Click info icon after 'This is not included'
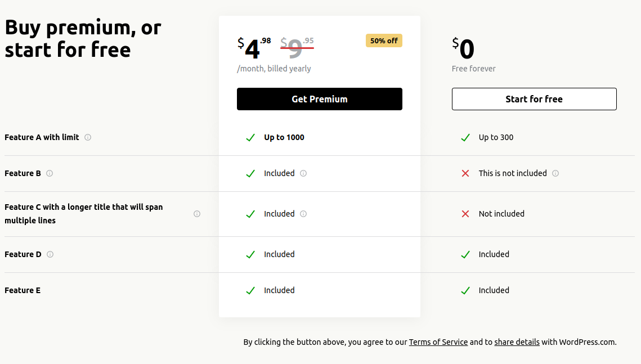 click(555, 173)
